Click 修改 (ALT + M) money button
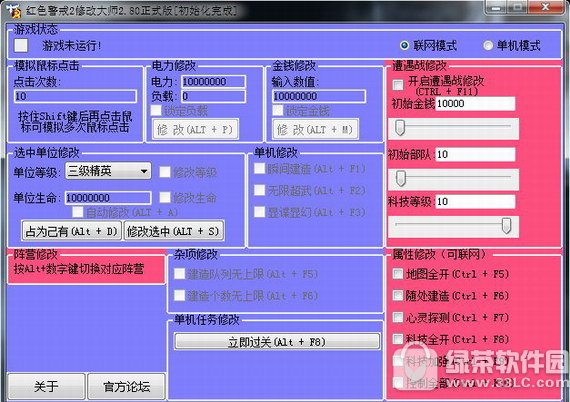The height and width of the screenshot is (402, 570). 315,129
